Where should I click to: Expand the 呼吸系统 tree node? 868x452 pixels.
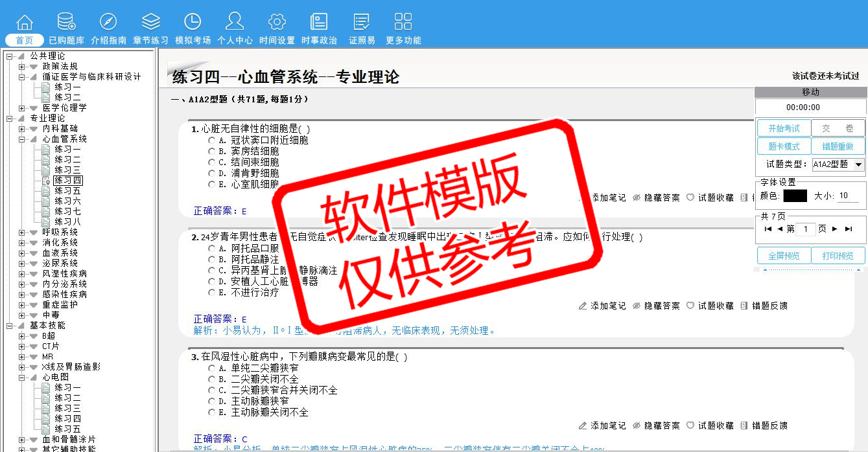pos(22,232)
